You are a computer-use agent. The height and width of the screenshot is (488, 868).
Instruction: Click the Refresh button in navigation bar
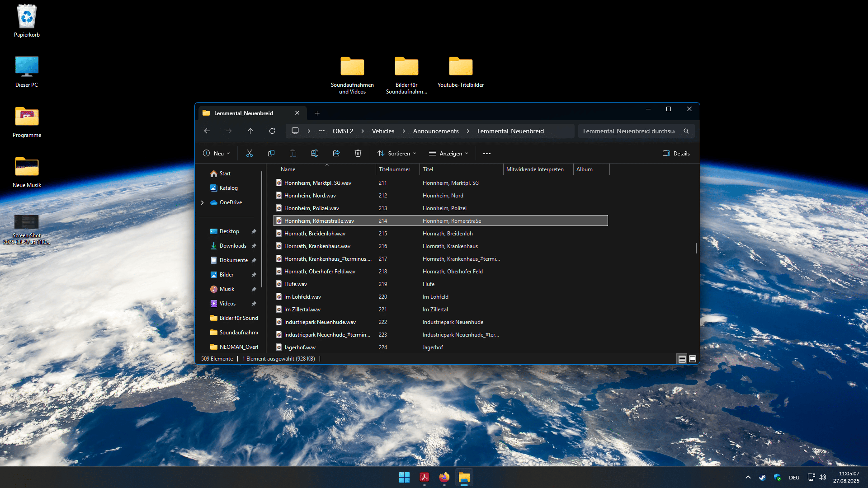point(272,131)
